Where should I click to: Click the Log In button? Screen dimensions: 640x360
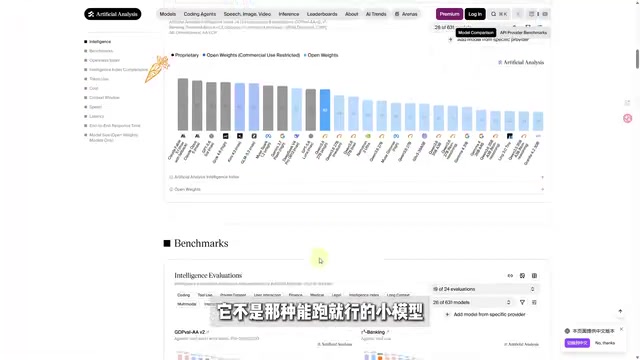pyautogui.click(x=475, y=14)
